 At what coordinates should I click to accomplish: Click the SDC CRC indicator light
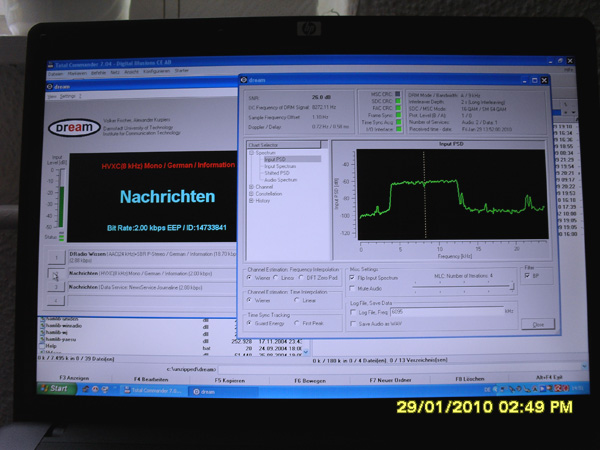(398, 101)
